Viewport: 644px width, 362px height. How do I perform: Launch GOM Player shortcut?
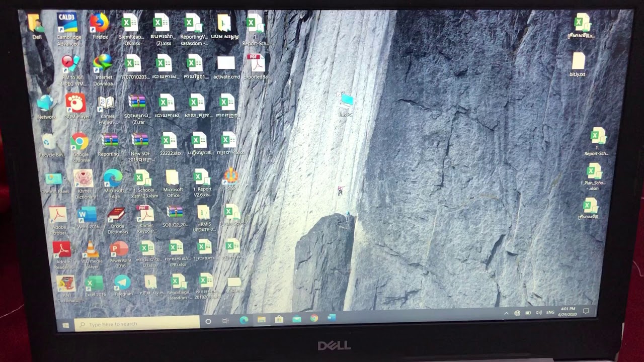pos(76,106)
